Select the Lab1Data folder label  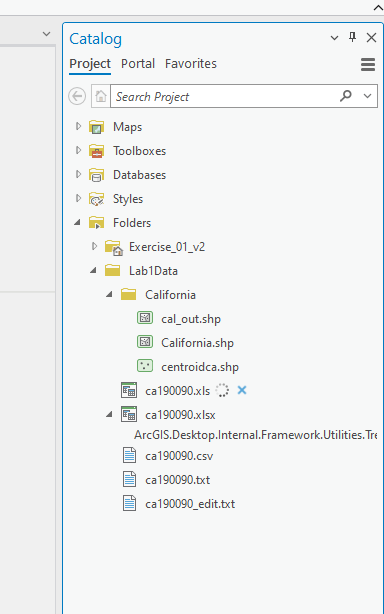(153, 271)
